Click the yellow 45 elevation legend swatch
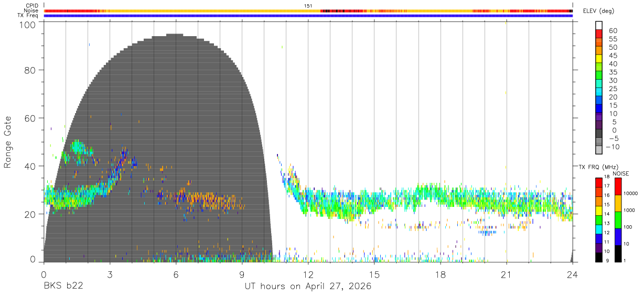Image resolution: width=644 pixels, height=297 pixels. 599,59
